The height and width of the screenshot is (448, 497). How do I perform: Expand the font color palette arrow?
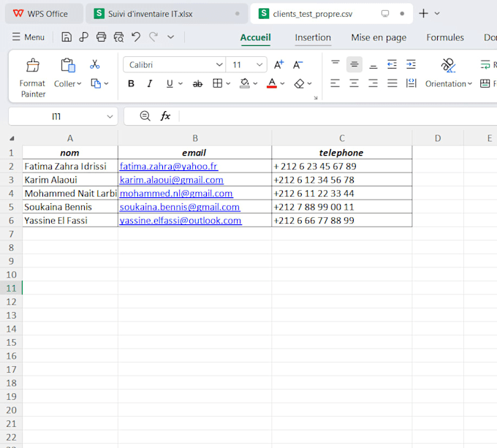[x=282, y=83]
